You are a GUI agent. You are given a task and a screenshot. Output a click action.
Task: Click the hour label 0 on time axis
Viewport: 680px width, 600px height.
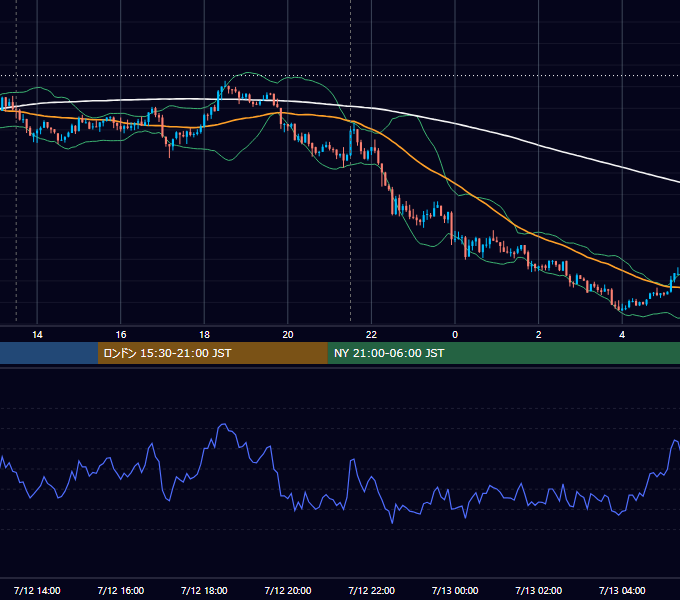[x=455, y=335]
